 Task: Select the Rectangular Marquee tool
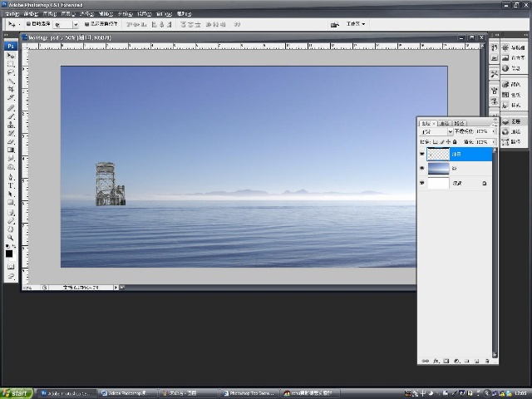[11, 64]
